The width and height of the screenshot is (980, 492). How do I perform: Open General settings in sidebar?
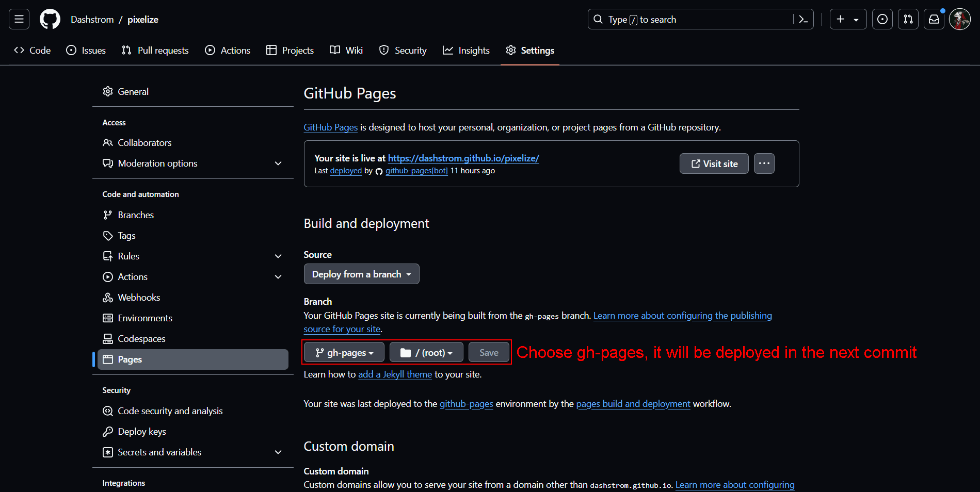(193, 91)
